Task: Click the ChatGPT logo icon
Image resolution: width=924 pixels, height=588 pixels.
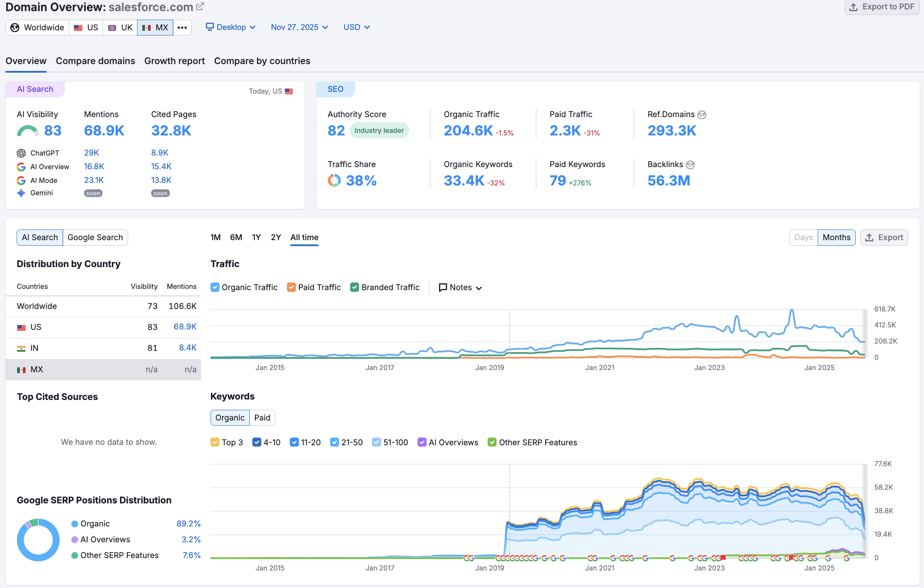Action: pyautogui.click(x=21, y=153)
